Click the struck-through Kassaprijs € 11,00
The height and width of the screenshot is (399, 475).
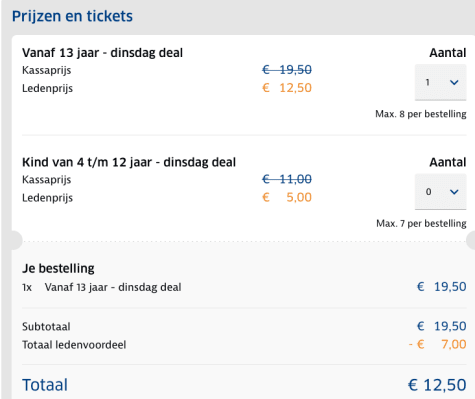287,179
